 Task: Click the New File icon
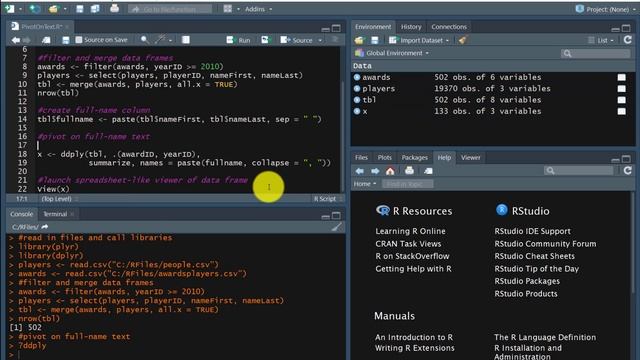point(9,9)
